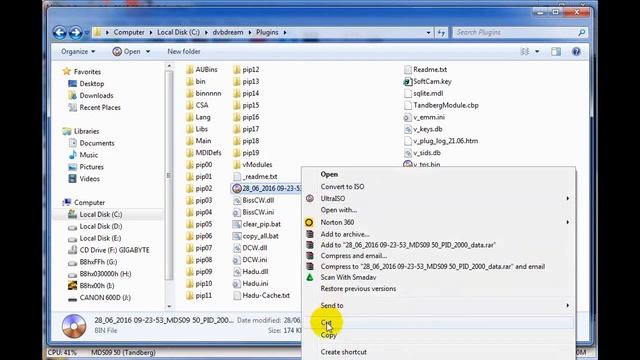This screenshot has width=640, height=360.
Task: Toggle the preview pane icon
Action: pyautogui.click(x=556, y=51)
